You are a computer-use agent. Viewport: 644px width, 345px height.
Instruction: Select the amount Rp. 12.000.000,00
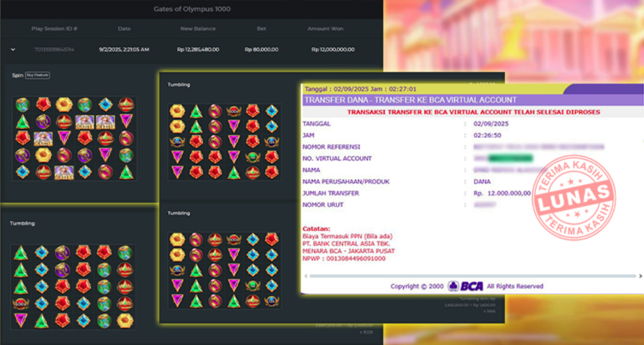[502, 193]
